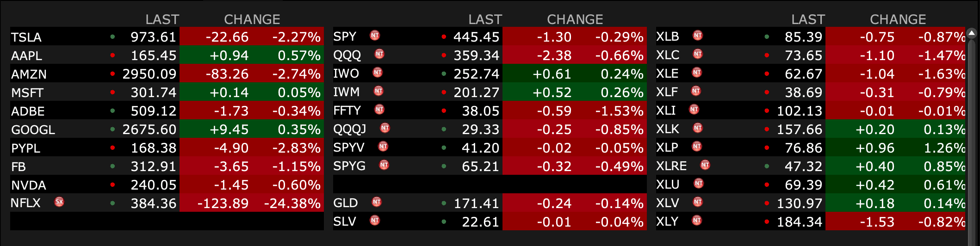
Task: Click GOOGL's last price 2675.60
Action: coord(149,129)
